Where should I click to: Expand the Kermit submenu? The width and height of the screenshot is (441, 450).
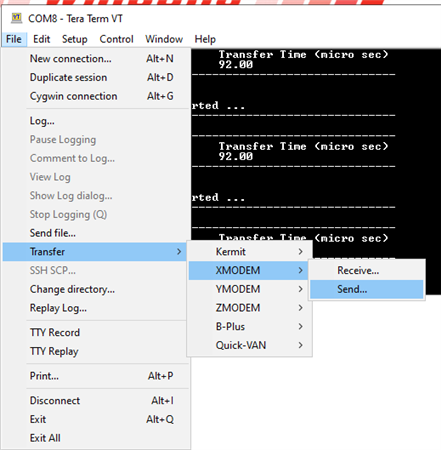[x=250, y=252]
